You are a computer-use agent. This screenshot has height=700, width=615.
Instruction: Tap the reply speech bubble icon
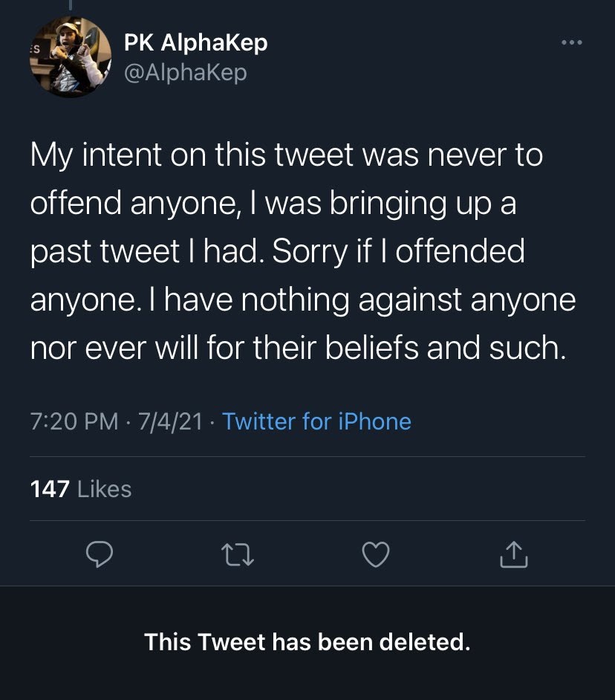100,554
